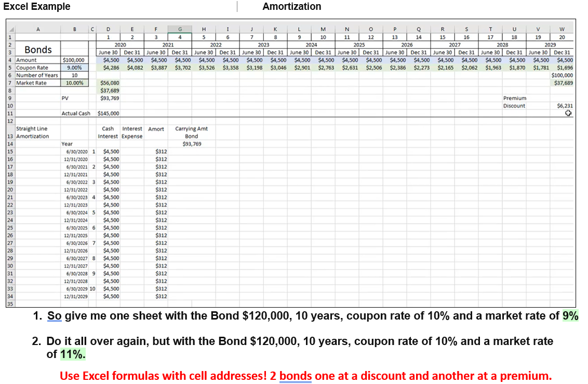Select the $6,231 discount value
The width and height of the screenshot is (588, 384).
click(565, 106)
